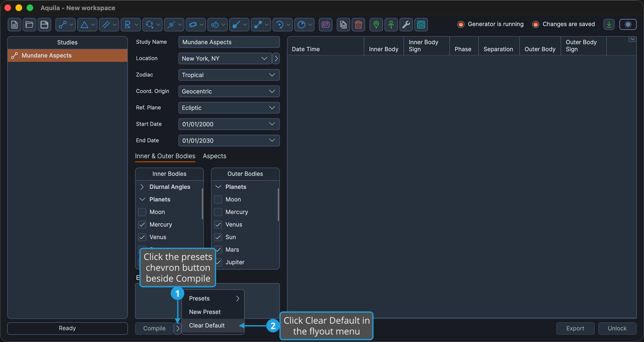Click the teal calculator icon
The height and width of the screenshot is (342, 644).
pos(421,25)
